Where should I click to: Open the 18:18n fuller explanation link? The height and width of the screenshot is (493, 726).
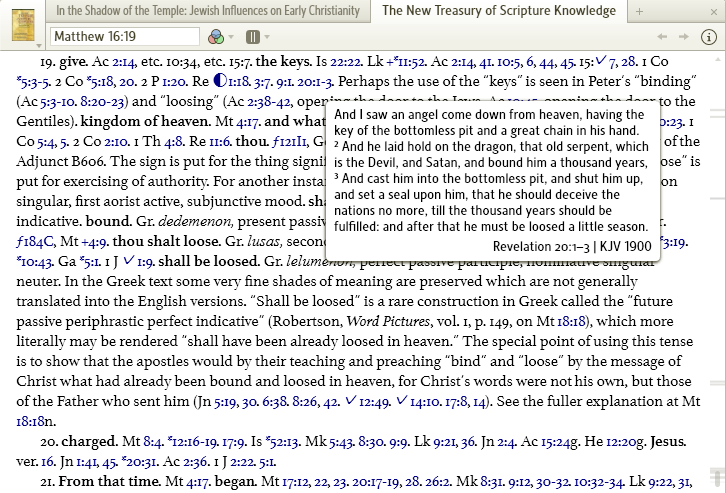(36, 421)
